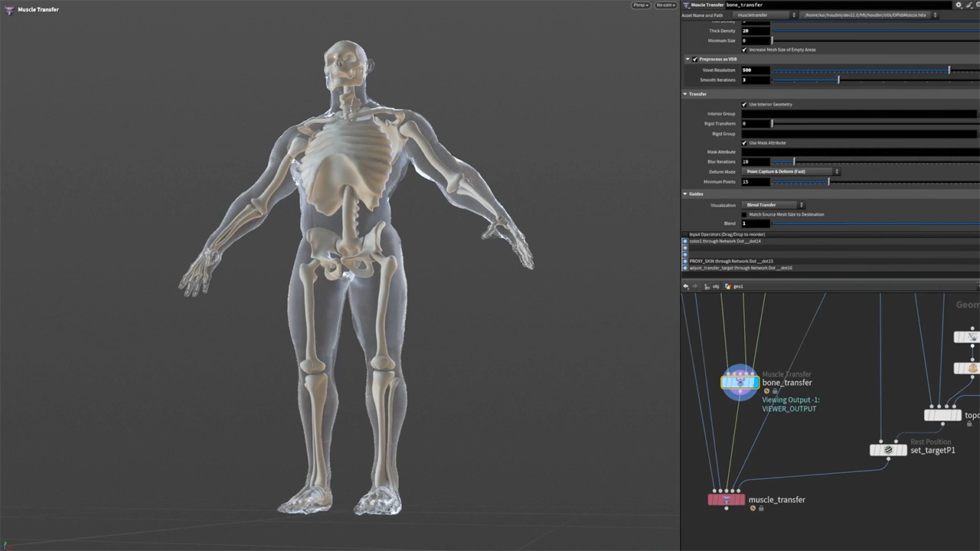Image resolution: width=980 pixels, height=551 pixels.
Task: Open the Deform Mode dropdown
Action: (791, 171)
